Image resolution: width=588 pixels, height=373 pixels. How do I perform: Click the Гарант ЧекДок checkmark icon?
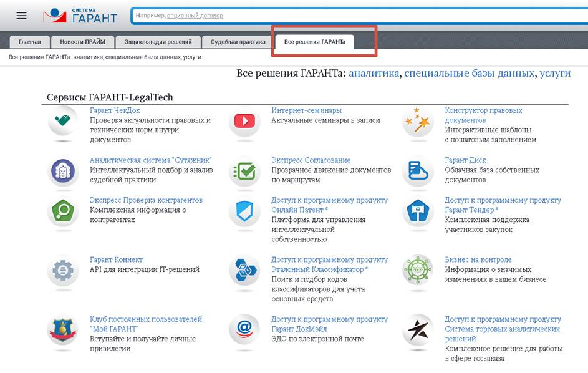(62, 121)
